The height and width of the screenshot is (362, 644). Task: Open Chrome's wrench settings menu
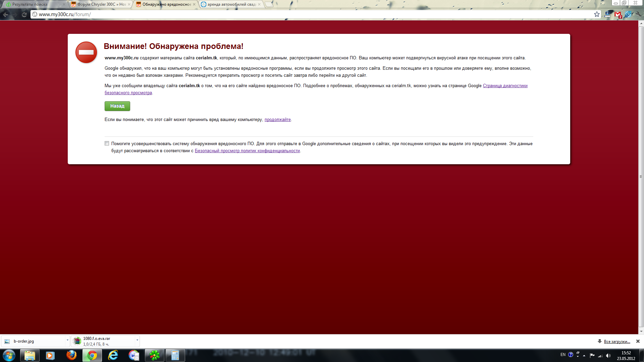[638, 14]
